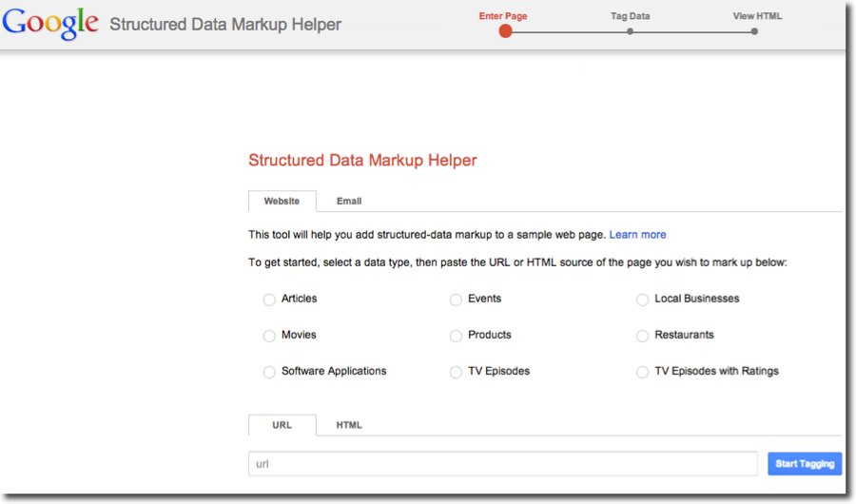856x504 pixels.
Task: Click the gray Structured Data Markup Helper header title
Action: coord(225,24)
